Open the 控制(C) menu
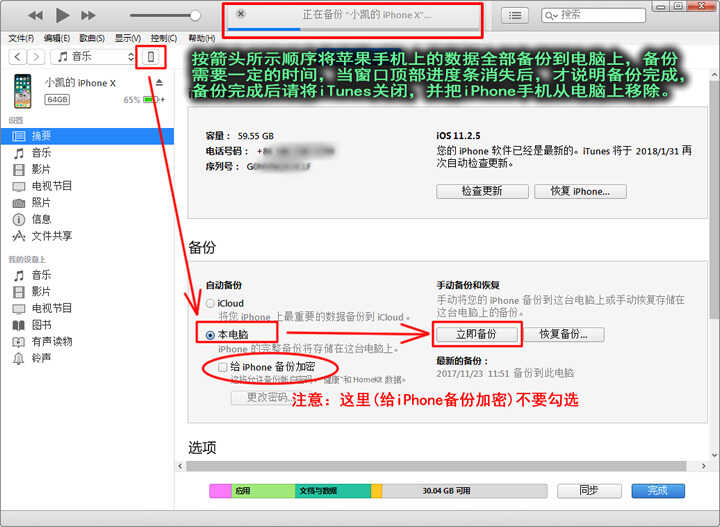The height and width of the screenshot is (527, 720). pyautogui.click(x=163, y=38)
